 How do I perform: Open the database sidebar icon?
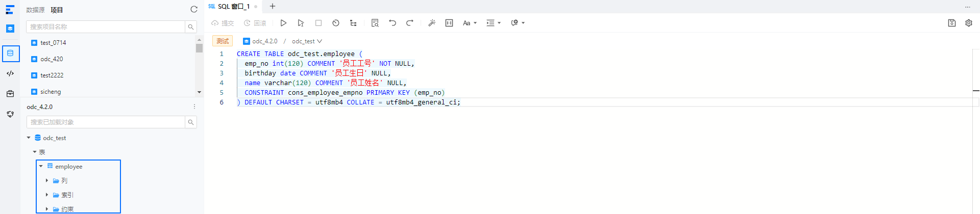(11, 53)
